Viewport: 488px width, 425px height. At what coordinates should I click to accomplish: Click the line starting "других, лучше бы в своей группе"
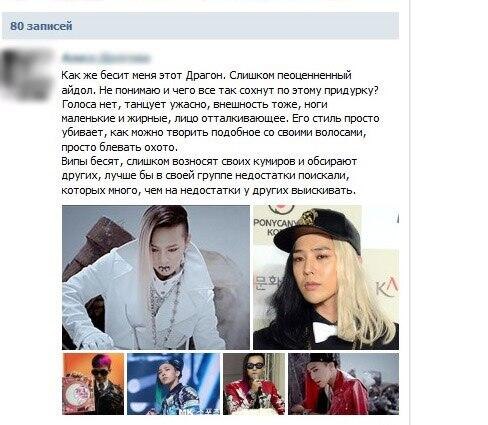point(205,176)
